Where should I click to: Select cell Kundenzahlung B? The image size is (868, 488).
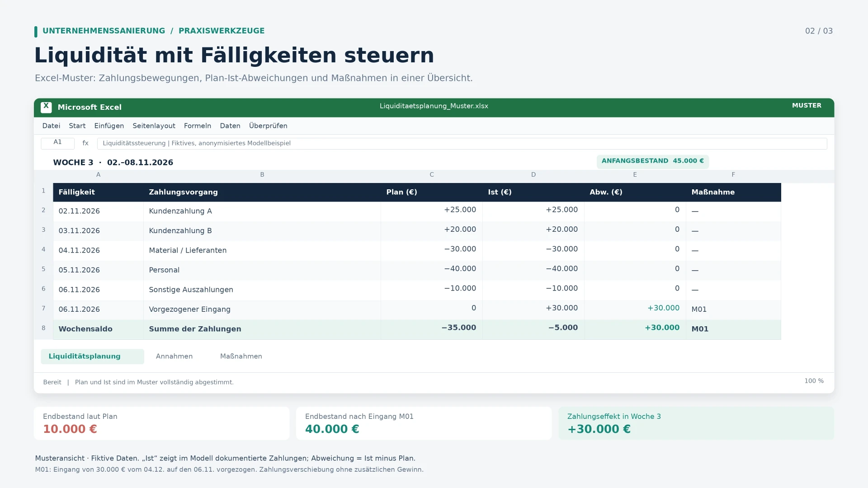[262, 230]
